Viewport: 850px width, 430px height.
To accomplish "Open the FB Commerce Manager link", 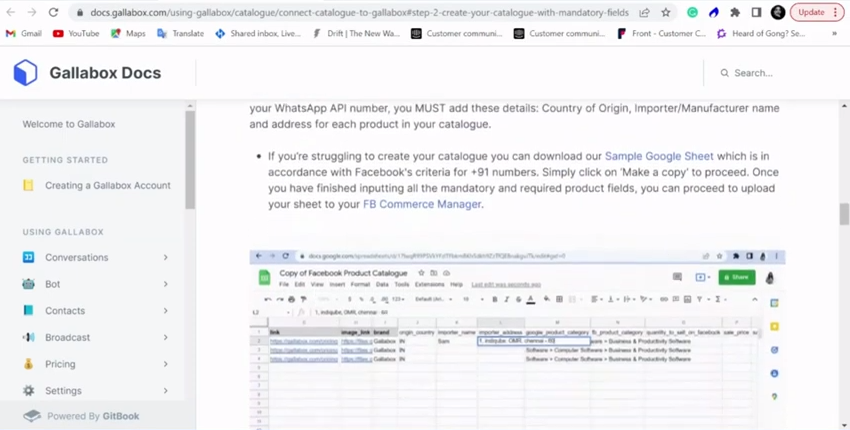I will pos(422,204).
